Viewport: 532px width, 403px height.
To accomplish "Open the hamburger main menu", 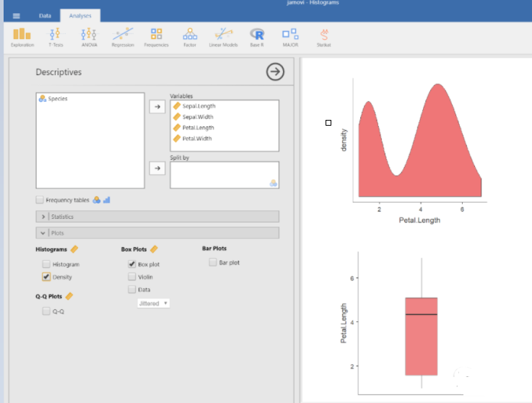I will [17, 15].
